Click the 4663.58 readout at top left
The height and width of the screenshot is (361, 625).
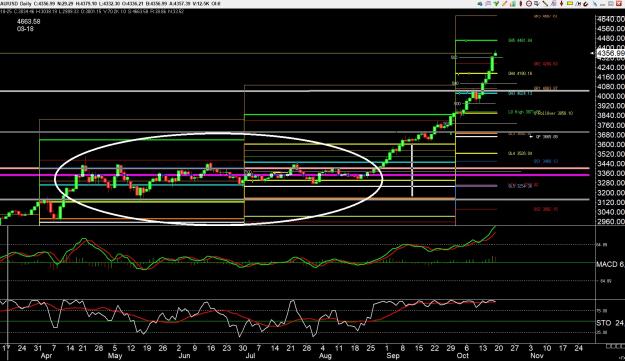[x=29, y=22]
